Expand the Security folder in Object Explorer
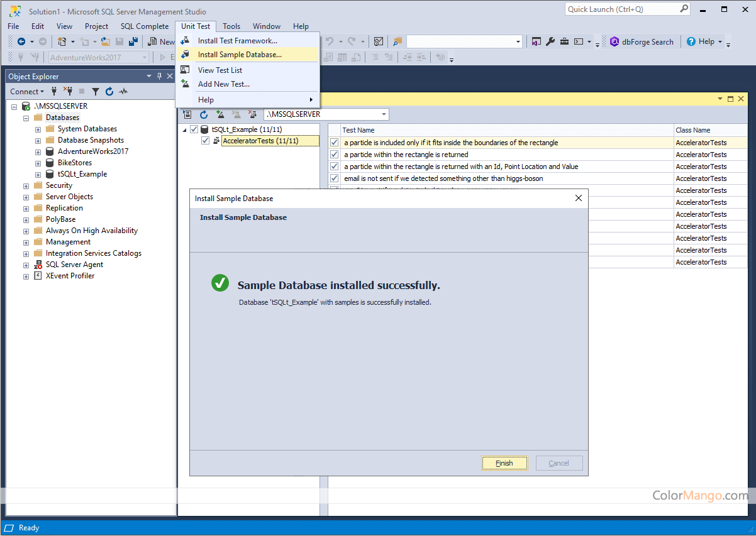Image resolution: width=756 pixels, height=536 pixels. tap(26, 185)
